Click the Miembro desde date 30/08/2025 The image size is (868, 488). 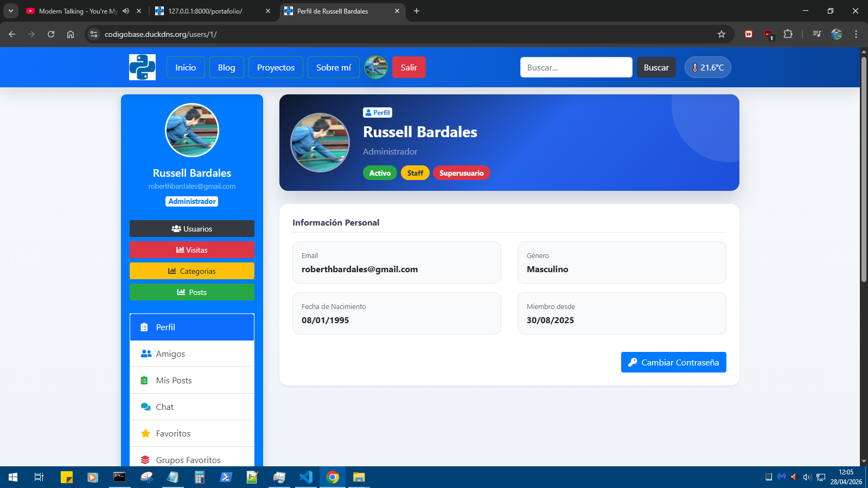pos(550,320)
